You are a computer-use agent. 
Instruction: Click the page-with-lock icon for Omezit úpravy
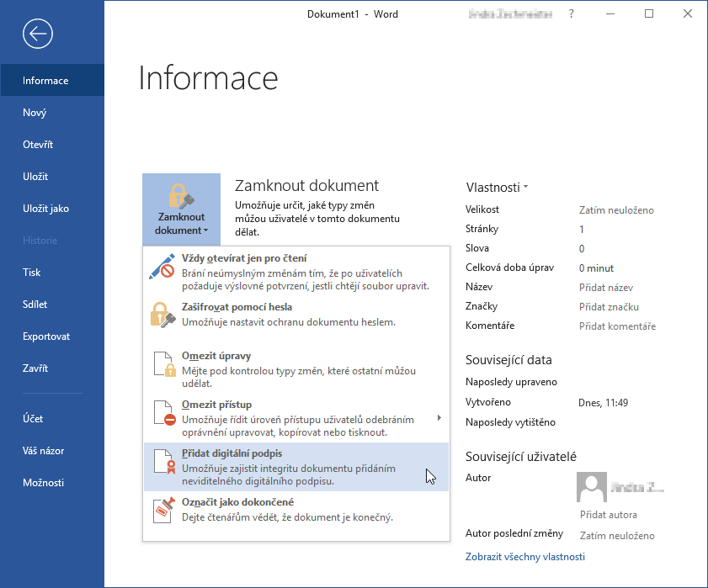164,363
